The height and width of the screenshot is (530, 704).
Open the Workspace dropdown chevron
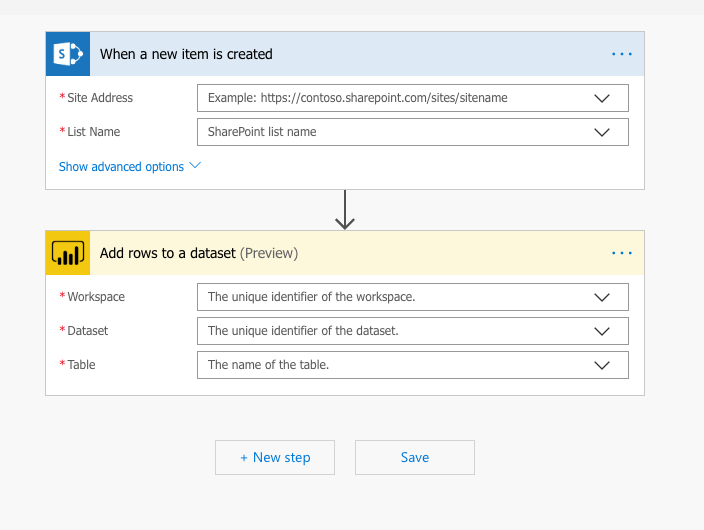(602, 297)
